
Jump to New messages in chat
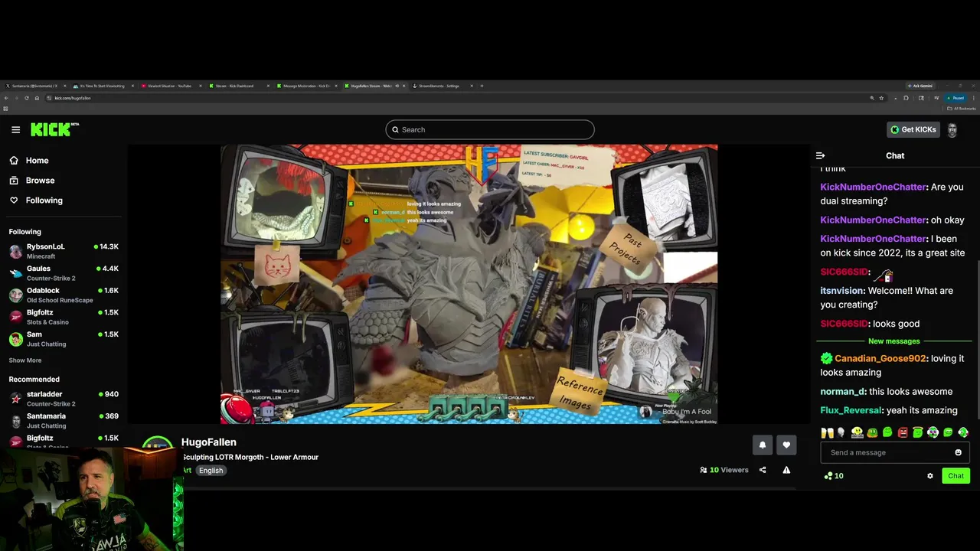tap(894, 341)
